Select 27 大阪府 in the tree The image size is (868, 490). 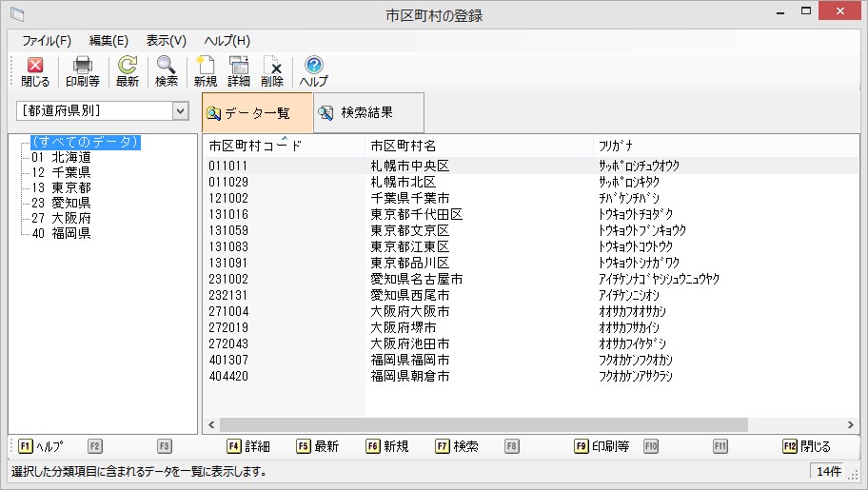pos(61,218)
